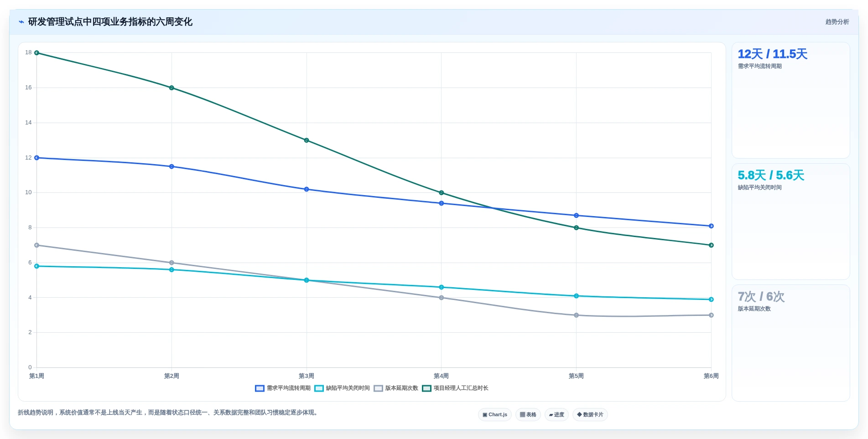Click the 第3周 x-axis label
The height and width of the screenshot is (439, 868).
pyautogui.click(x=307, y=376)
